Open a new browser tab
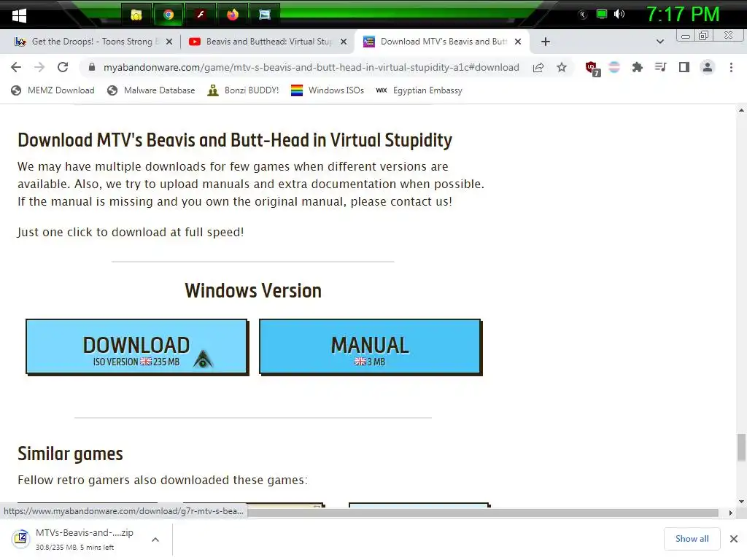 pos(546,42)
